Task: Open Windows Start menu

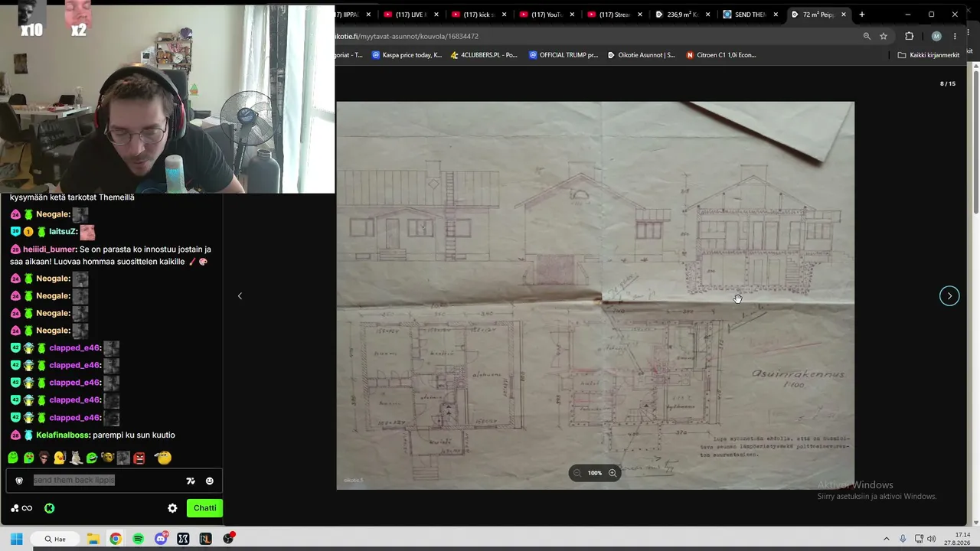Action: click(x=16, y=539)
